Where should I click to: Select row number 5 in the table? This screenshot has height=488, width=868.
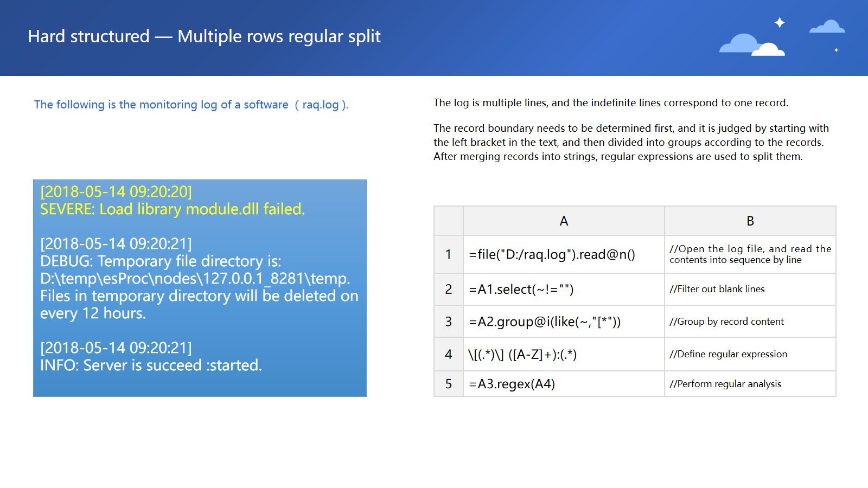point(448,384)
